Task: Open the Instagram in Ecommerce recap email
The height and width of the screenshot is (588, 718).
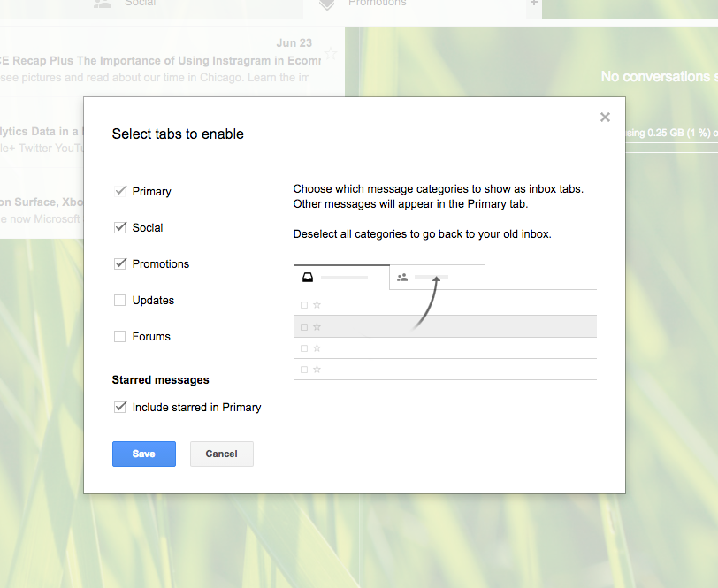Action: [x=159, y=62]
